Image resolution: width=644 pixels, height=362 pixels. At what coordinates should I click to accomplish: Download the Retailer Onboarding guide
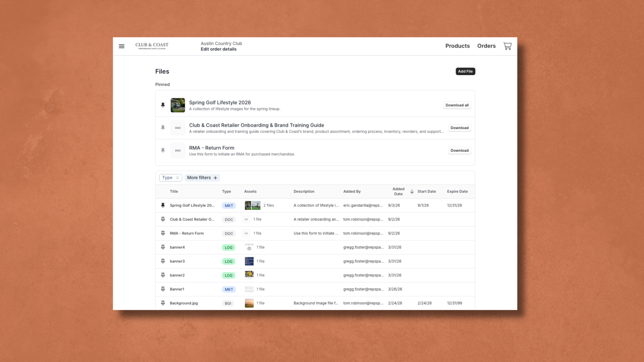460,128
